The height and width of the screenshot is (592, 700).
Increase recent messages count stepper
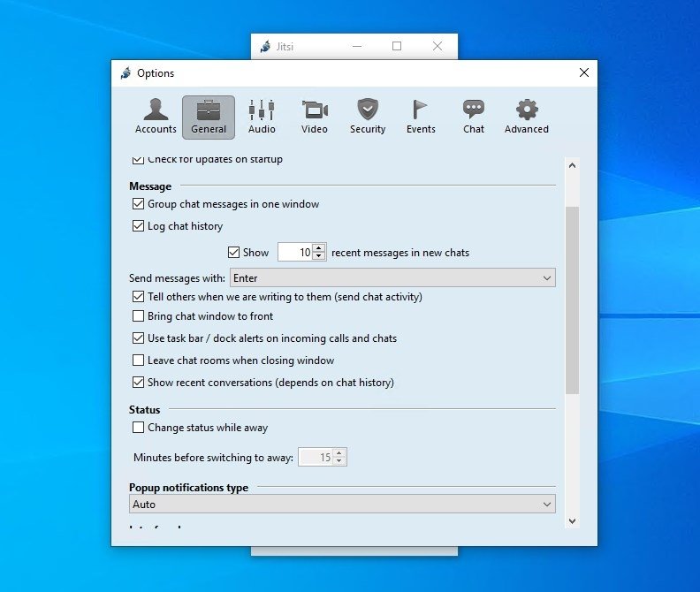[x=318, y=247]
